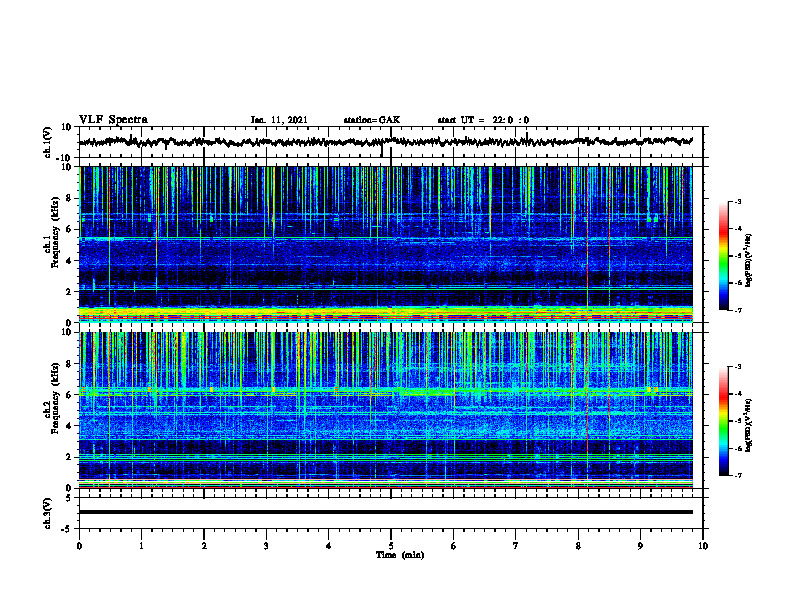Click inside the ch.2 frequency spectrogram
Image resolution: width=792 pixels, height=612 pixels.
coord(385,410)
